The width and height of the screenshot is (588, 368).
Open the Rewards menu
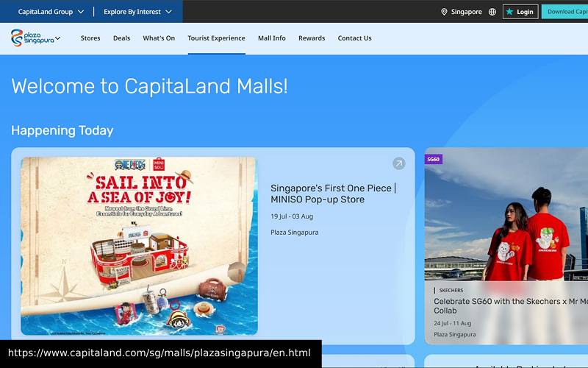312,38
